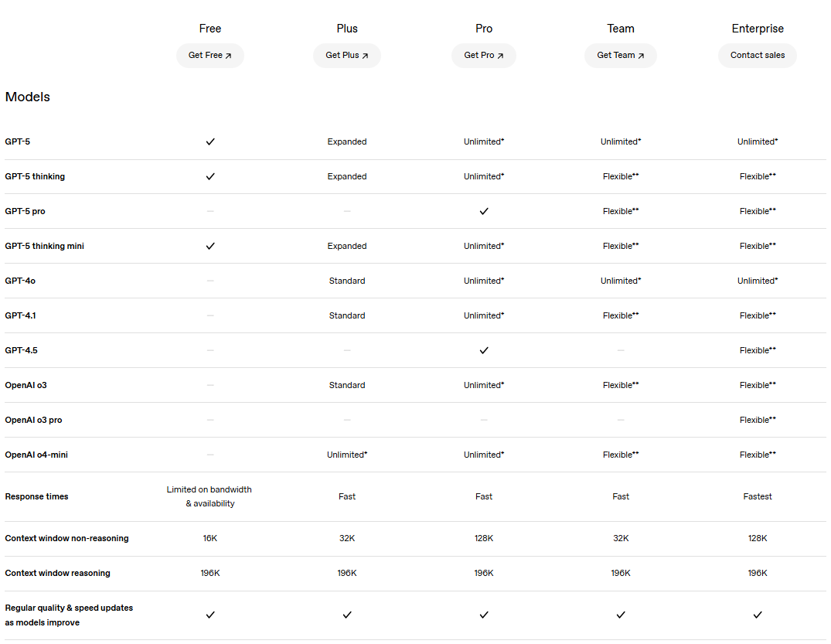
Task: Click the Get Plus button
Action: tap(346, 56)
